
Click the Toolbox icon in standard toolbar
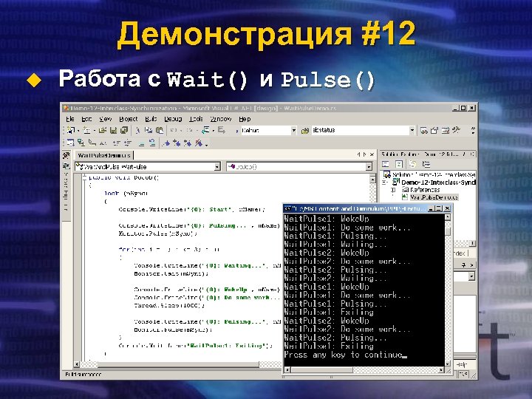click(446, 130)
